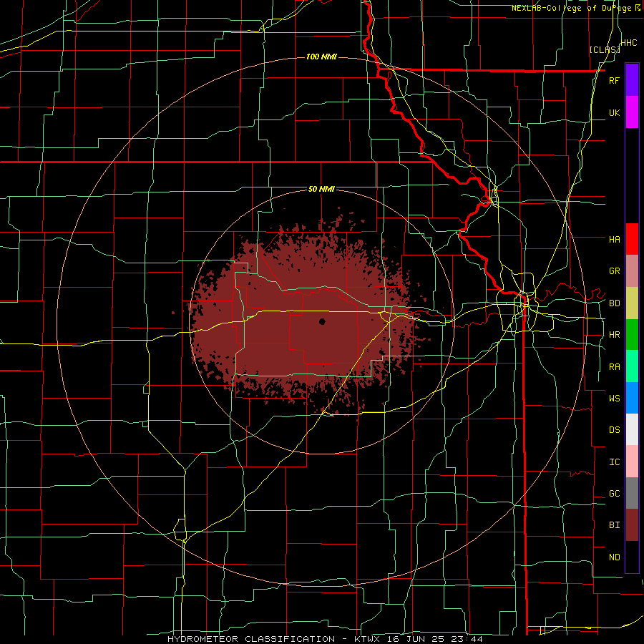Viewport: 644px width, 644px height.
Task: Click the 100 NMI range ring label
Action: [x=321, y=57]
